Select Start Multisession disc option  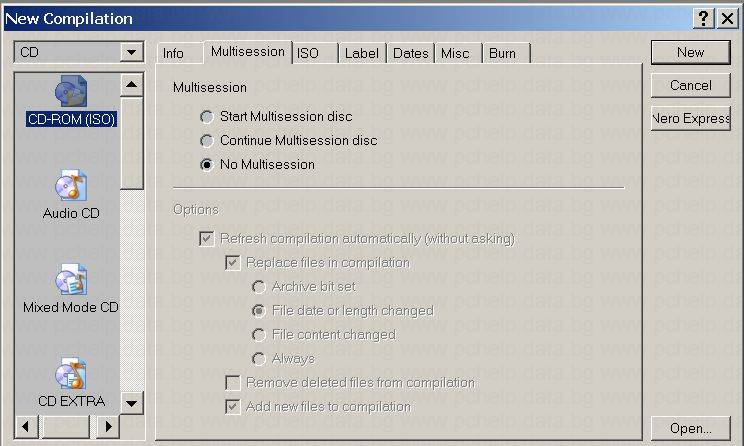click(207, 117)
